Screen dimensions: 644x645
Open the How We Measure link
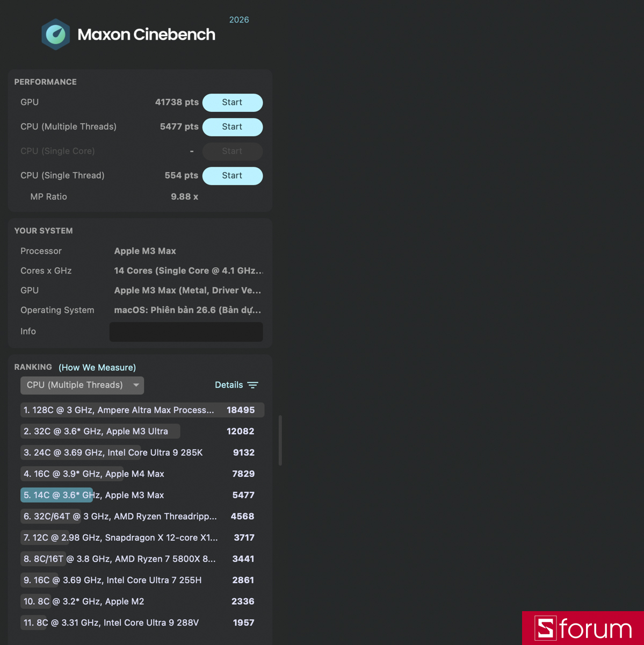pos(97,368)
